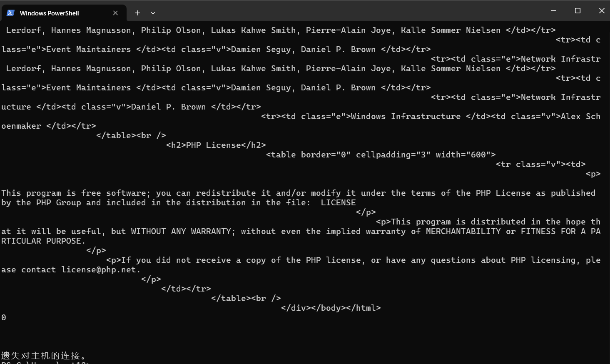Click the PowerShell icon in the tab

[11, 13]
